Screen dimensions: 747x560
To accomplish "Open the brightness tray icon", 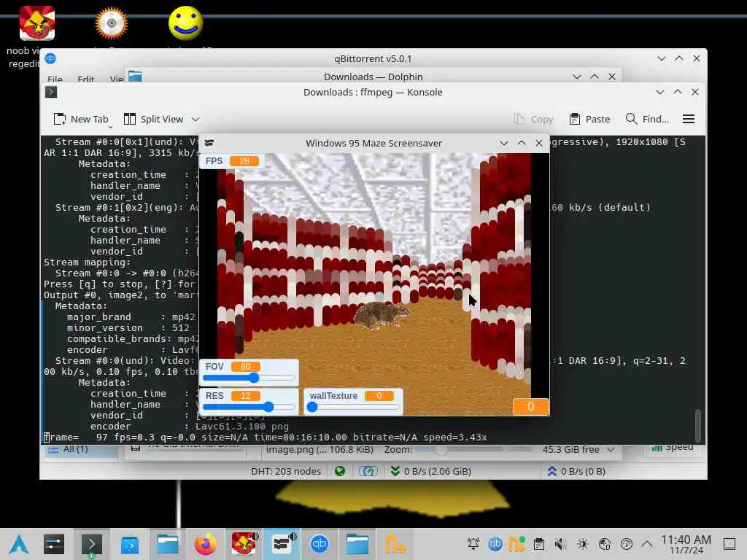I will pyautogui.click(x=583, y=544).
